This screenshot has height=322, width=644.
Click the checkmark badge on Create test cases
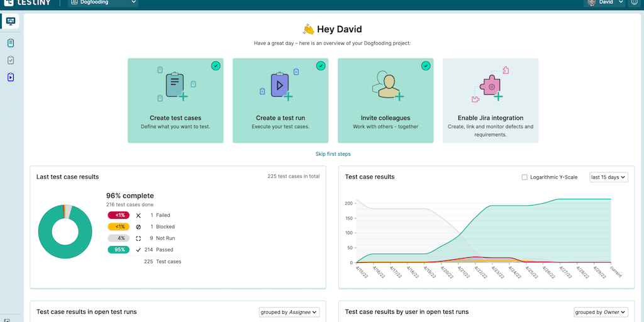(216, 65)
